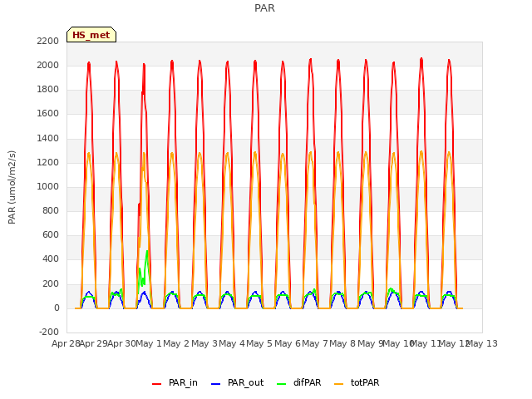
Task: Click the May 4 x-axis date label
Action: (232, 343)
